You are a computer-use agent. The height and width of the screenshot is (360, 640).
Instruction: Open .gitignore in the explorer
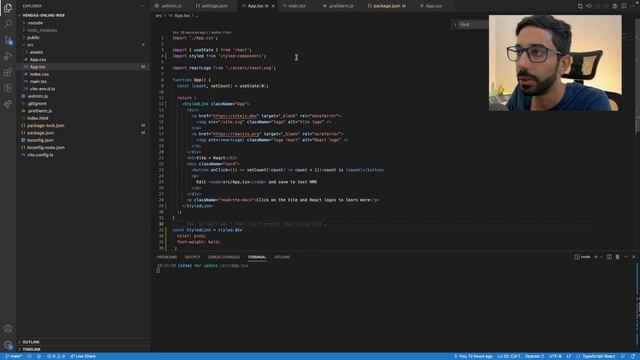click(x=37, y=104)
